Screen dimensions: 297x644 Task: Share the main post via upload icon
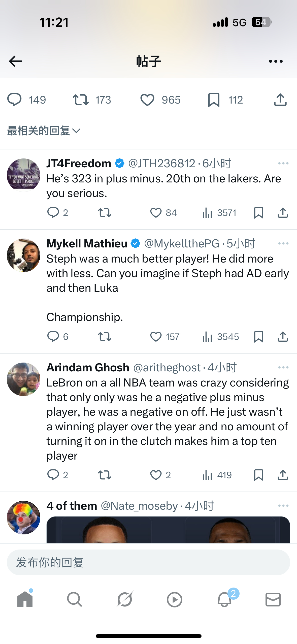pyautogui.click(x=280, y=100)
